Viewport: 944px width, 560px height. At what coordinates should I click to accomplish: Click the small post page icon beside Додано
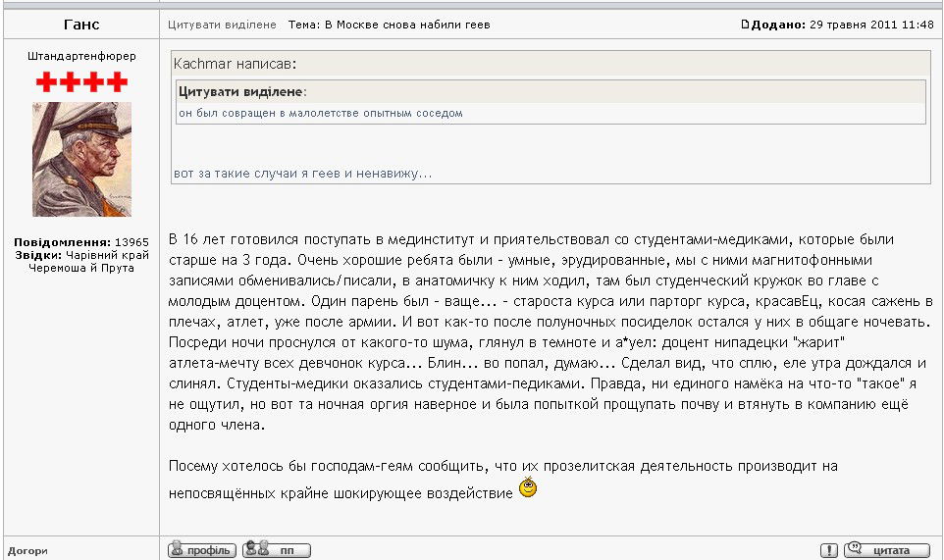745,25
